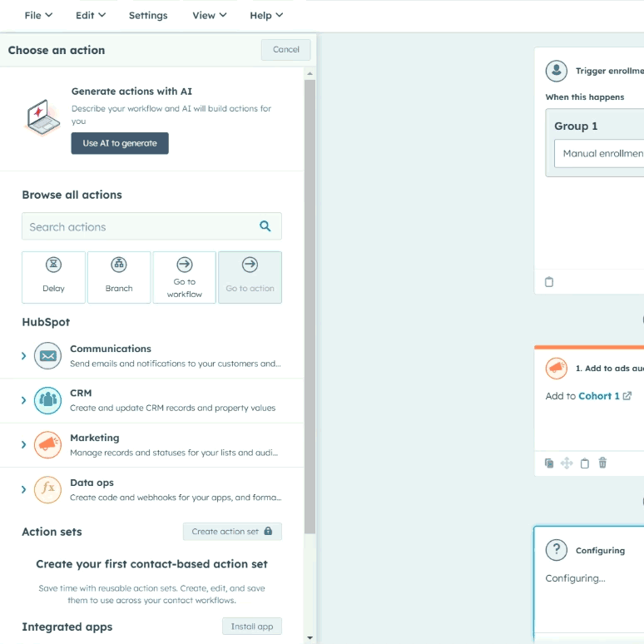Click the external link icon beside Cohort 1
This screenshot has height=644, width=644.
627,396
